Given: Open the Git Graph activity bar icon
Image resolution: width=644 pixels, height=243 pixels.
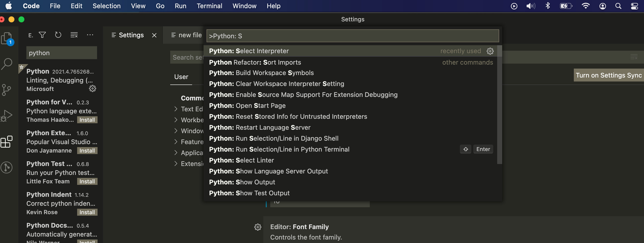Looking at the screenshot, I should tap(7, 167).
